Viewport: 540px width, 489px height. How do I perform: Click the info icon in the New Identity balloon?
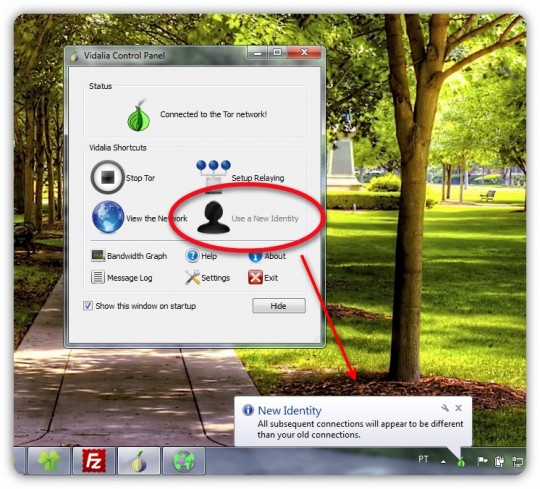tap(248, 410)
